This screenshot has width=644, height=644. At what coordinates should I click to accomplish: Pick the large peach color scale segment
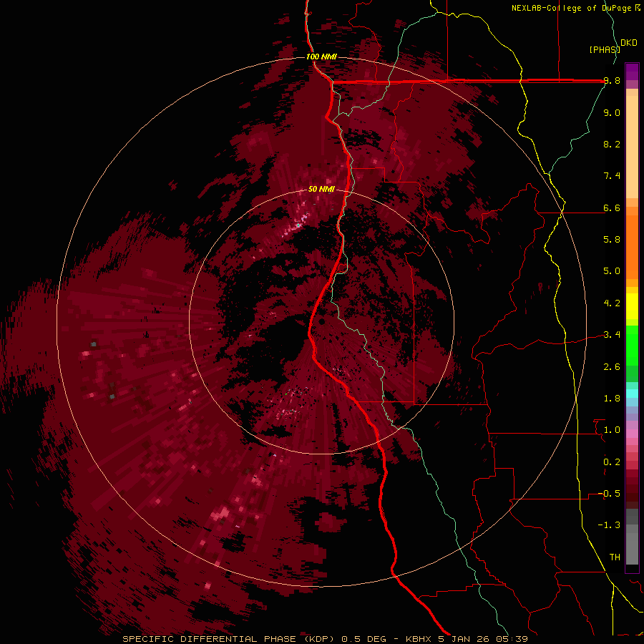(632, 147)
